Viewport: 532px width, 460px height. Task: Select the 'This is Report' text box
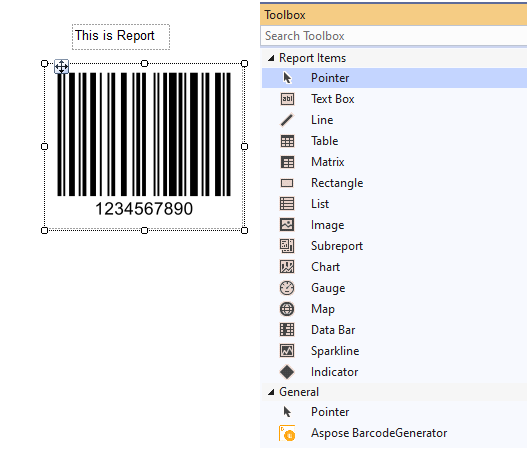121,37
